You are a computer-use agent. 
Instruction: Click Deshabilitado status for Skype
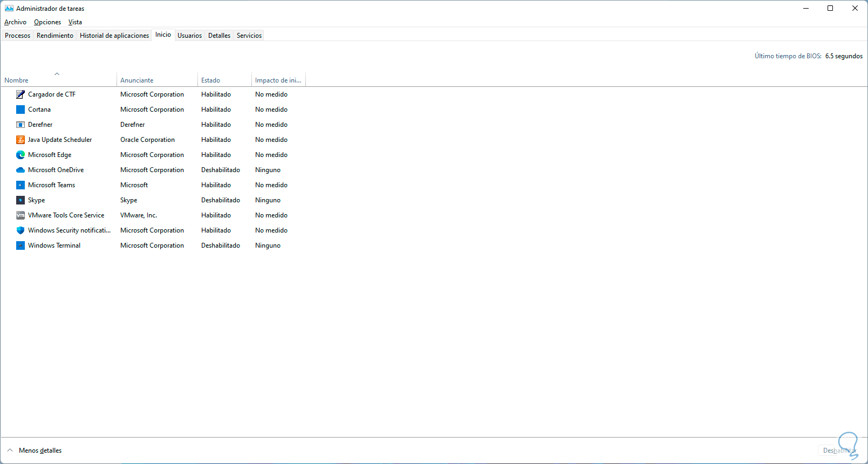pyautogui.click(x=221, y=200)
